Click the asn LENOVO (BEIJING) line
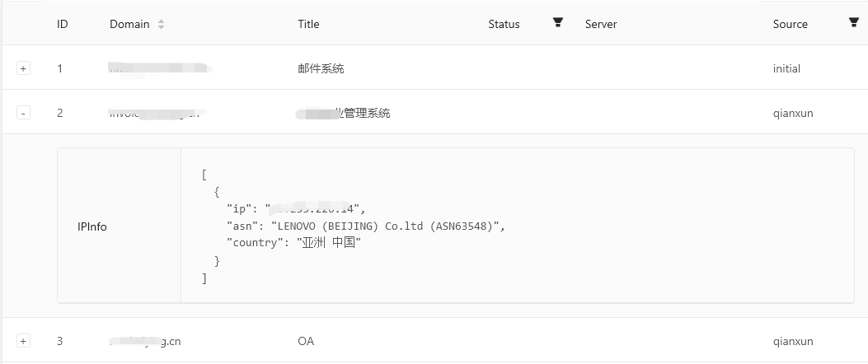Screen dimensions: 868x364 pos(366,226)
